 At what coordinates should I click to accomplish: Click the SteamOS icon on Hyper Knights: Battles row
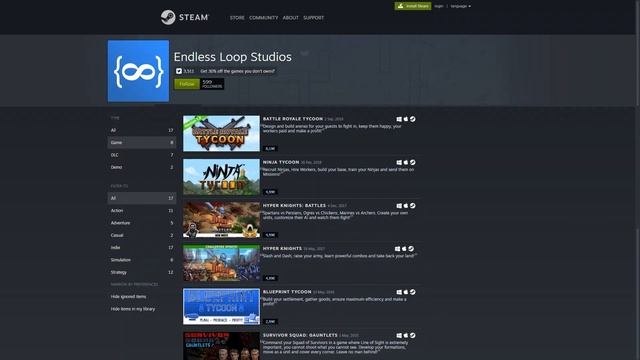coord(413,206)
